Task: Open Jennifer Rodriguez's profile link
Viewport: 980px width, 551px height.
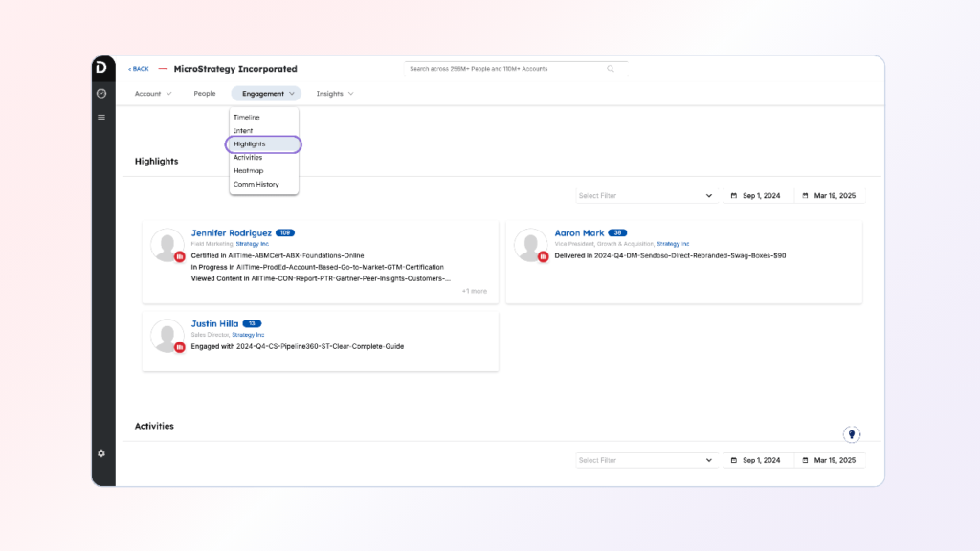Action: pyautogui.click(x=232, y=233)
